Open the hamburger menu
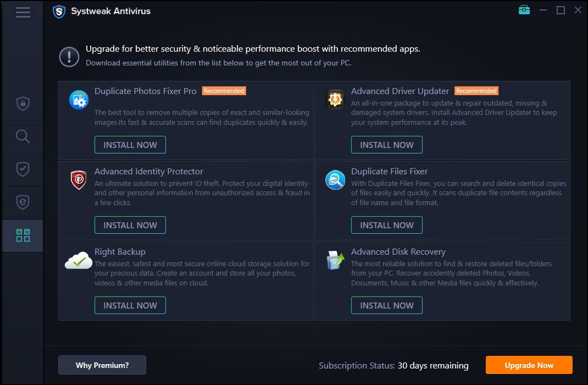The width and height of the screenshot is (588, 385). click(23, 12)
